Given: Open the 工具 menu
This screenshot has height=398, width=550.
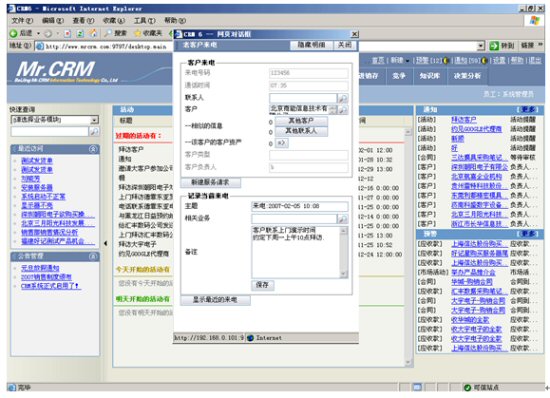Looking at the screenshot, I should coord(144,21).
